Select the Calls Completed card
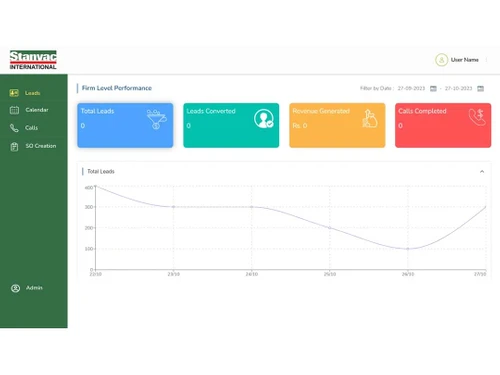The width and height of the screenshot is (500, 375). point(443,125)
